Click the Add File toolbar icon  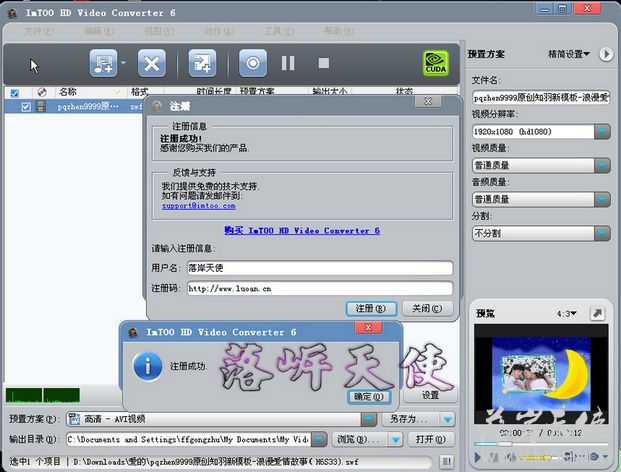tap(103, 63)
